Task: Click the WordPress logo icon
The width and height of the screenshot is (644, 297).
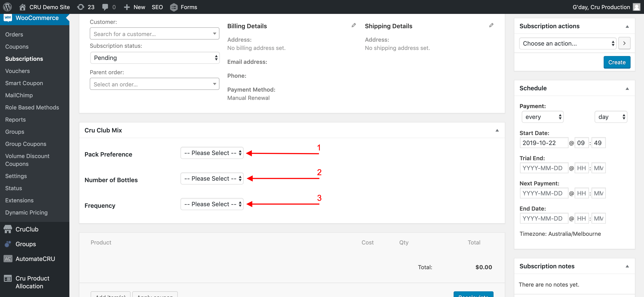Action: [8, 7]
